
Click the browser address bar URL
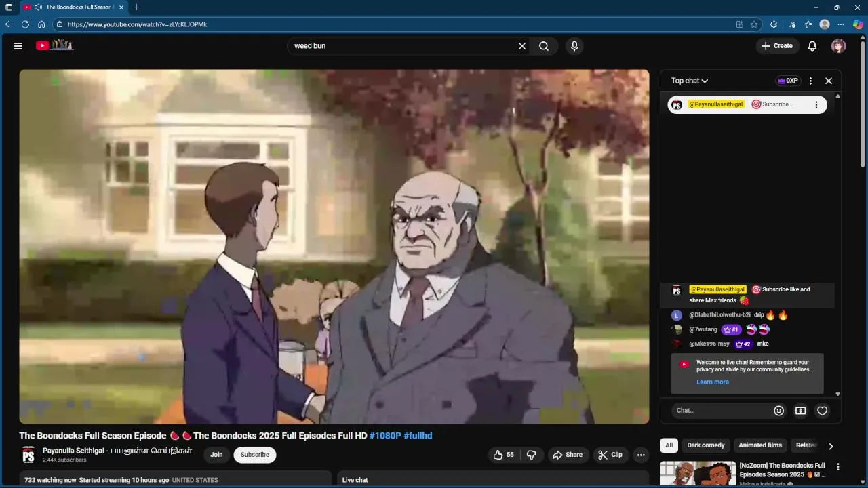coord(137,24)
